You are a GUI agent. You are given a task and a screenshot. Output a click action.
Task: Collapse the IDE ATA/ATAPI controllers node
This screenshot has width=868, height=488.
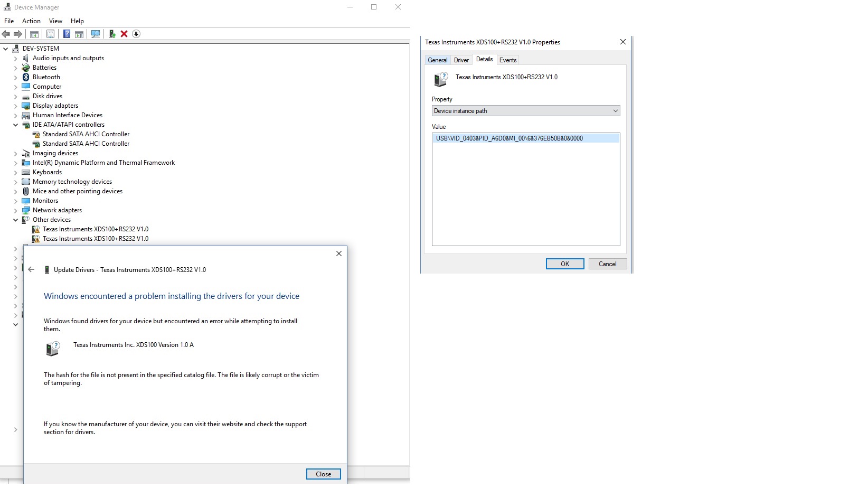click(x=15, y=125)
